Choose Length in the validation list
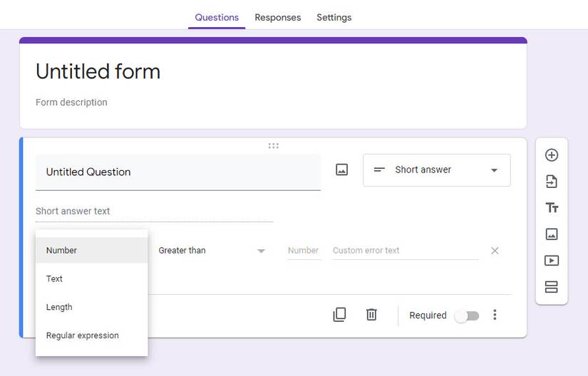Viewport: 588px width, 376px height. click(x=59, y=307)
